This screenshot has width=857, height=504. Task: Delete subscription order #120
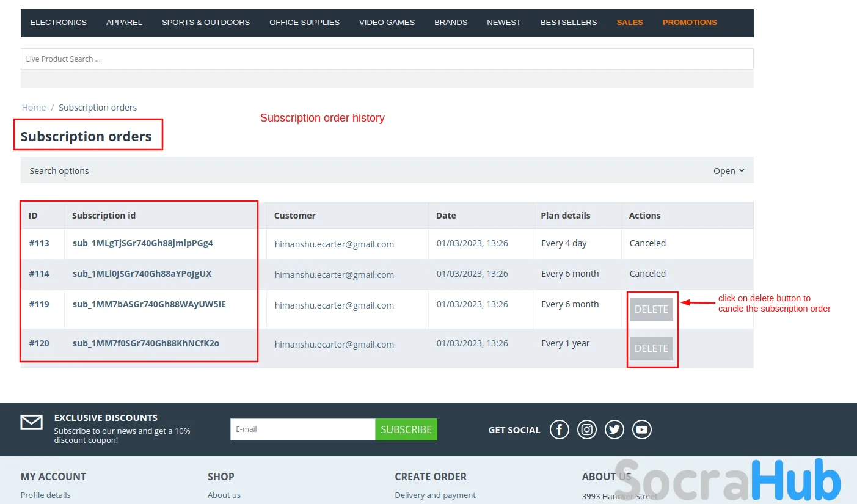651,348
